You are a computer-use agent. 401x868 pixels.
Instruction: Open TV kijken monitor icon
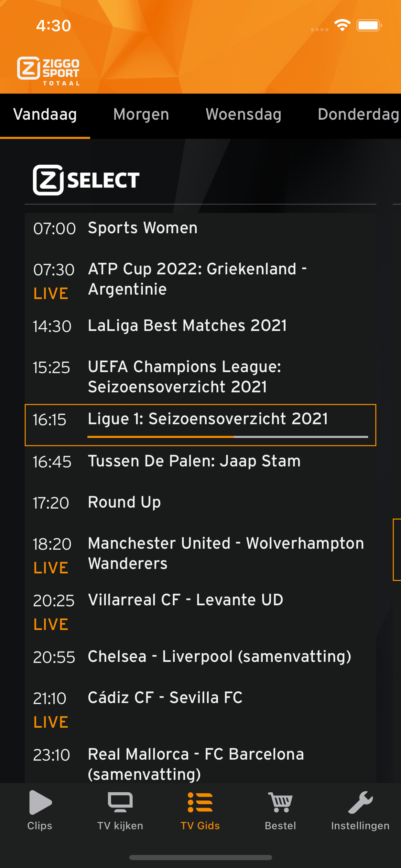click(x=120, y=802)
